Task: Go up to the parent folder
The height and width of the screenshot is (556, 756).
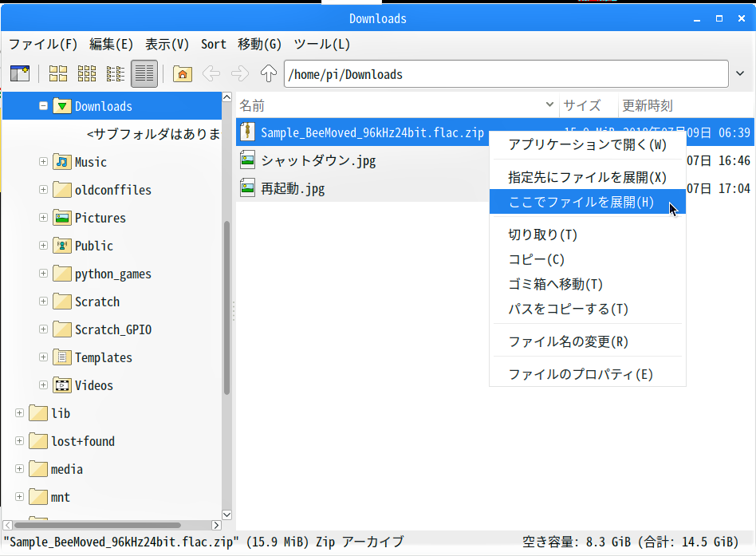Action: 269,74
